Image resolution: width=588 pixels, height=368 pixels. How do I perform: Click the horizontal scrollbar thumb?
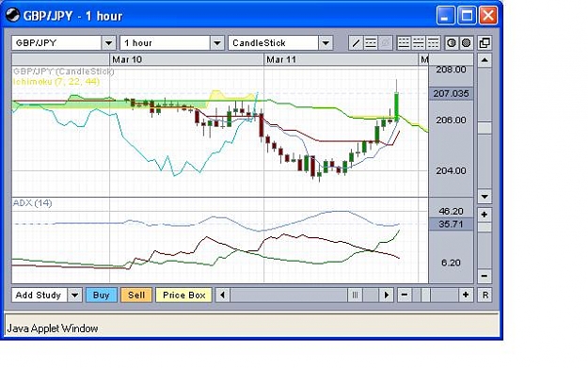pos(355,295)
